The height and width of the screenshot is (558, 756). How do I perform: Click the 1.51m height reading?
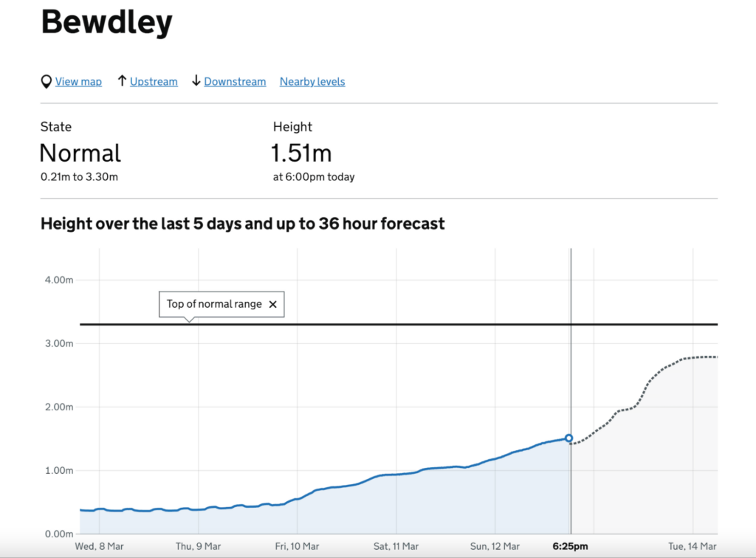[x=301, y=153]
